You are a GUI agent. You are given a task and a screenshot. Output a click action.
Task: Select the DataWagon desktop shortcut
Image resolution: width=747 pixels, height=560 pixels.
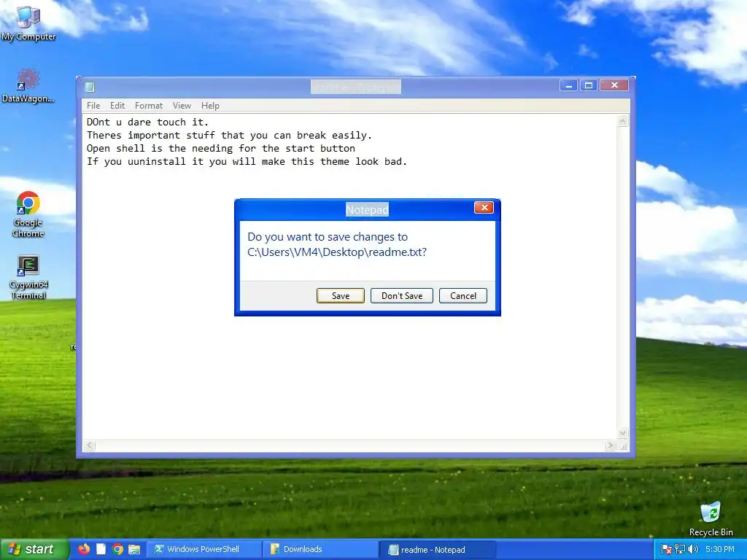click(28, 86)
